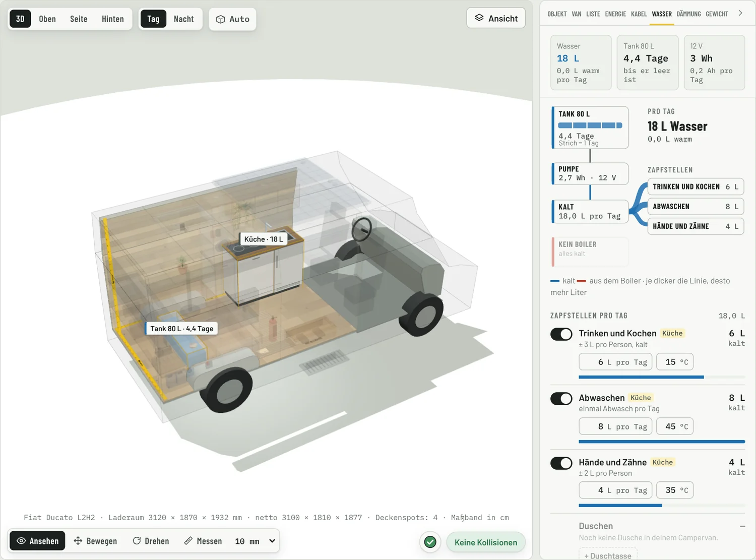
Task: Select the eye icon Ansehen mode
Action: (x=21, y=541)
